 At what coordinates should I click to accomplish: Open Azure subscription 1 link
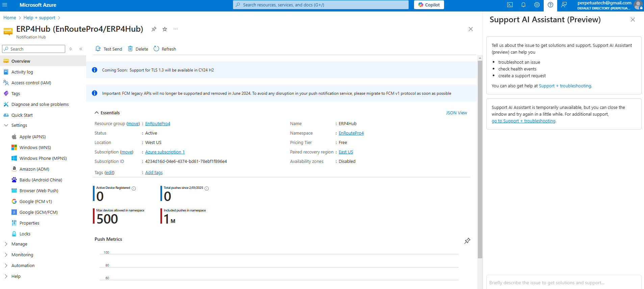(x=165, y=152)
